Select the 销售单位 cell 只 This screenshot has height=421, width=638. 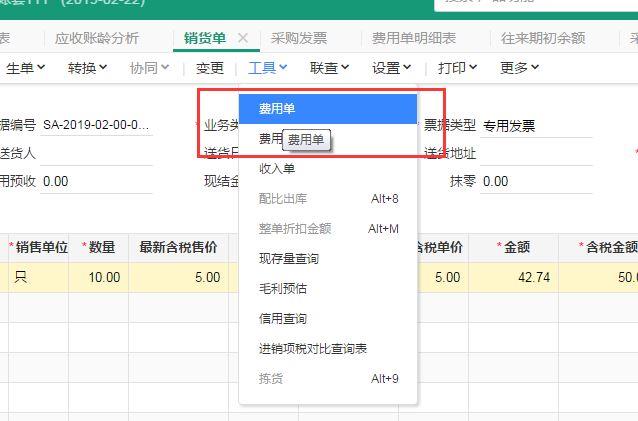[38, 277]
